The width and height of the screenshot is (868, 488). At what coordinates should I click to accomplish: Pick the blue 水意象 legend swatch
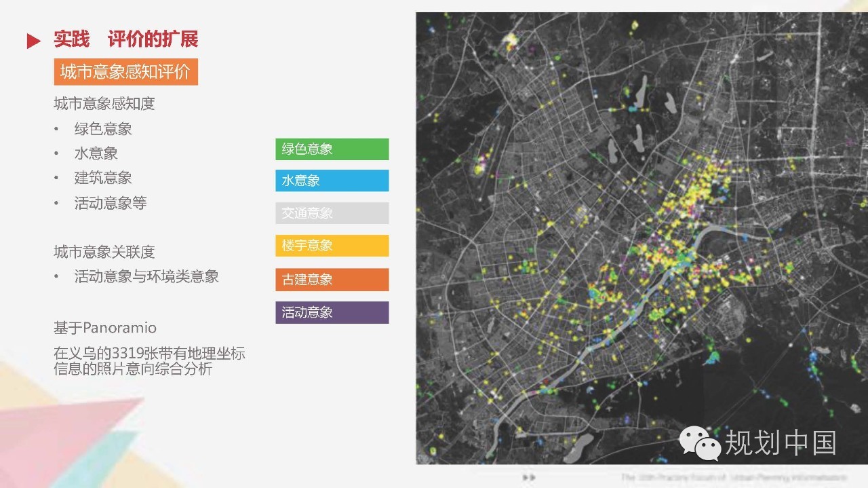332,181
